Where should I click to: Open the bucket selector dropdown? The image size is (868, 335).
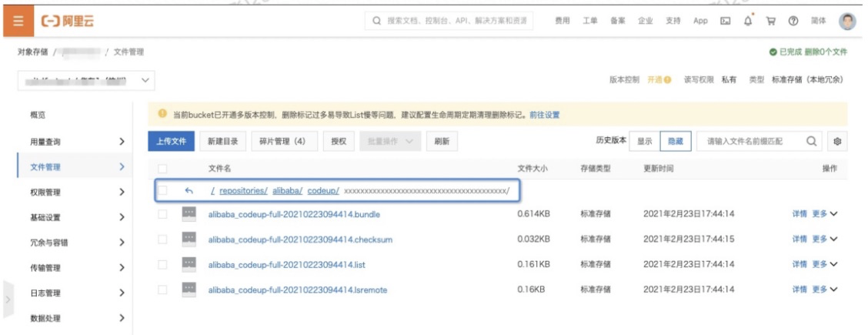(86, 80)
